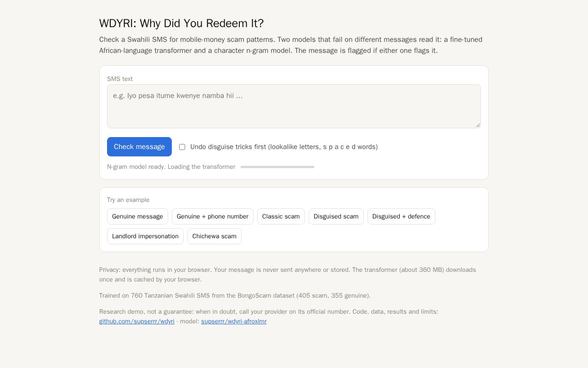This screenshot has height=368, width=588.
Task: Load the Genuine message example
Action: click(x=137, y=217)
